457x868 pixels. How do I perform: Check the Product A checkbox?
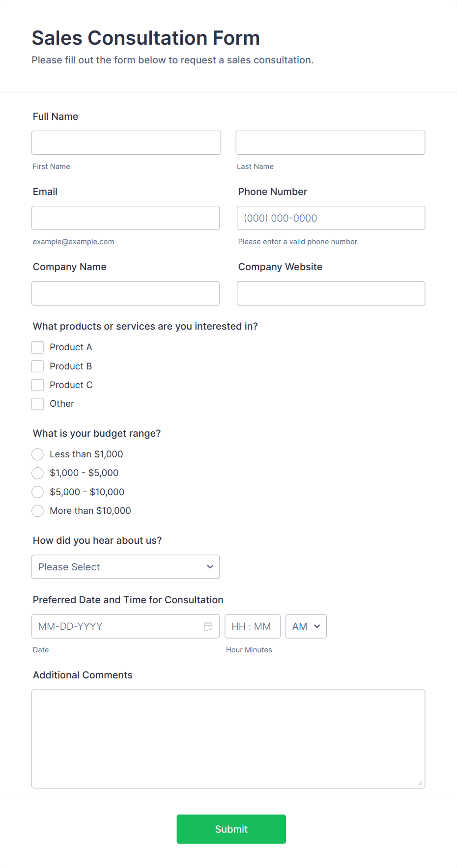point(37,347)
